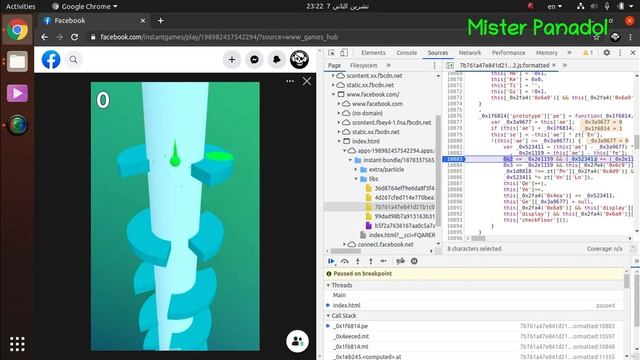Show more navigator tabs chevron
The height and width of the screenshot is (360, 640).
point(388,65)
